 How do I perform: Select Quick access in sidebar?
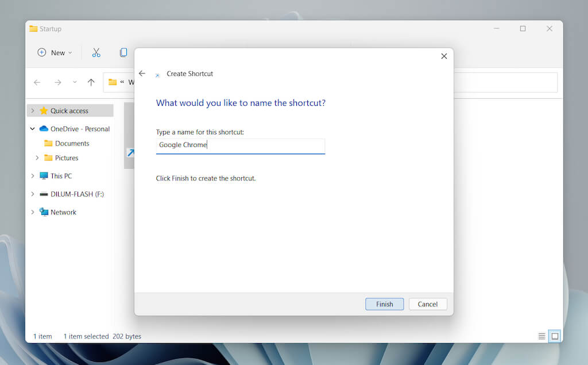70,111
